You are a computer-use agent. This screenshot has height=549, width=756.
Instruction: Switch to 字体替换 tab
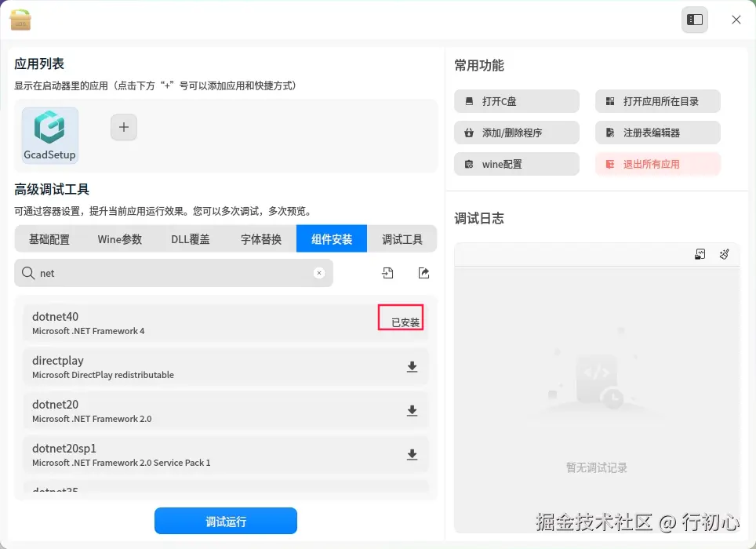pos(261,238)
